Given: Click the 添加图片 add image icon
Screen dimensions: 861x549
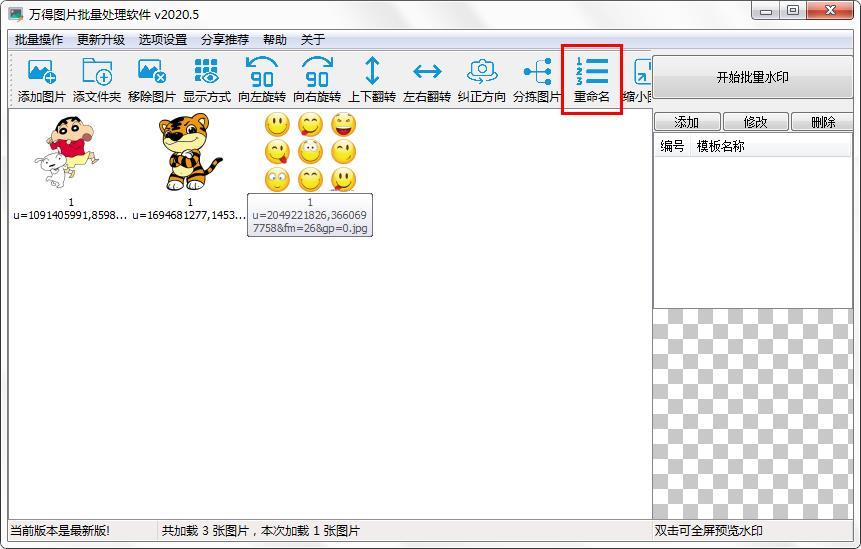Looking at the screenshot, I should 42,80.
